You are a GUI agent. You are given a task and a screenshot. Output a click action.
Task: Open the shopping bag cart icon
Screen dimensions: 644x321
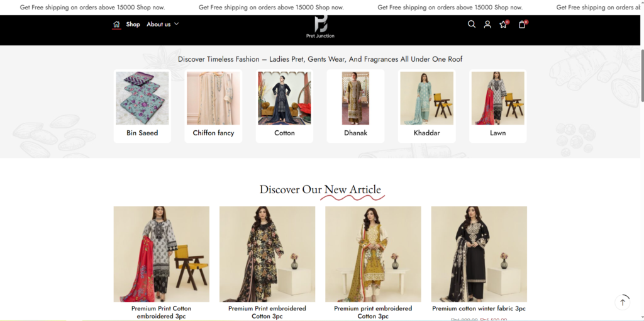522,25
